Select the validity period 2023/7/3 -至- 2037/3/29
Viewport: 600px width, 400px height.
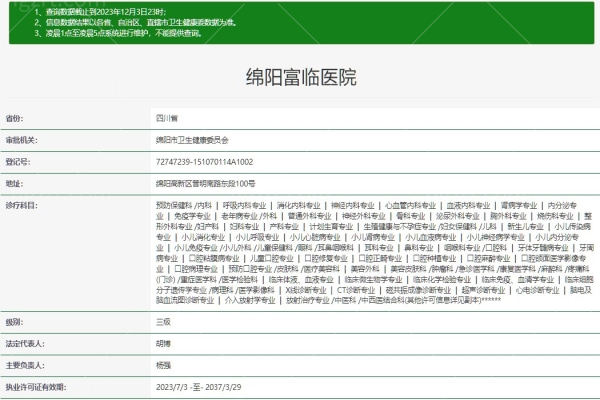(x=199, y=387)
